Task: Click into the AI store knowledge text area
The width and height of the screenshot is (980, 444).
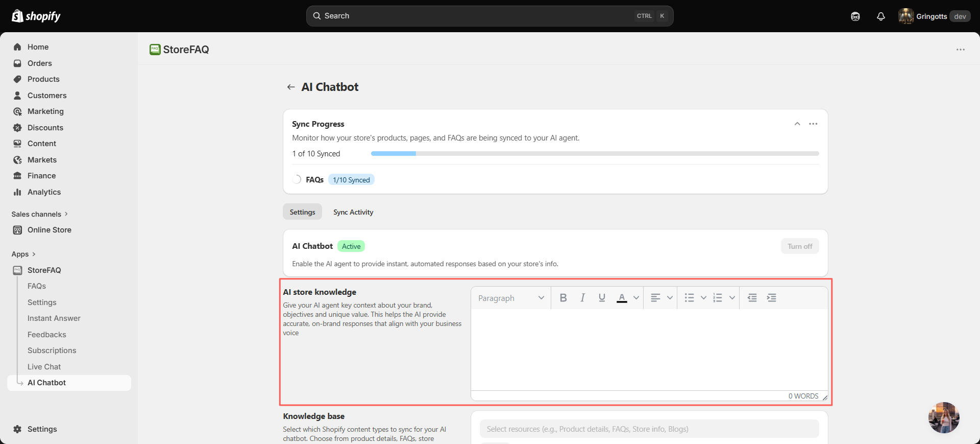Action: click(649, 350)
